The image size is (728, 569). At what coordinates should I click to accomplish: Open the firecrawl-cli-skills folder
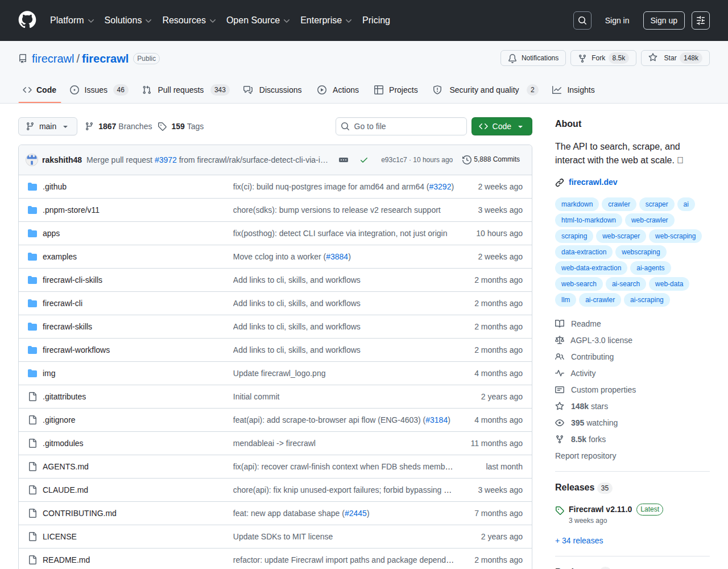pos(72,280)
